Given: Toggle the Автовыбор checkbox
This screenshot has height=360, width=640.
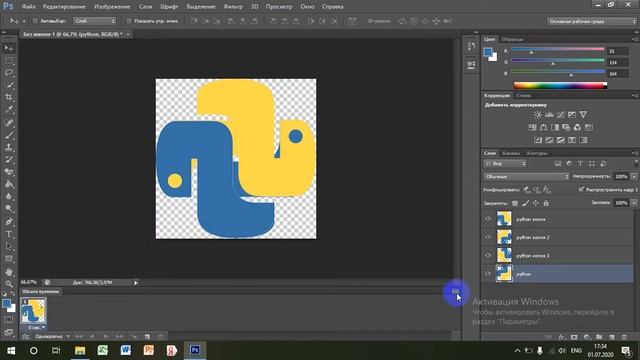Looking at the screenshot, I should coord(36,21).
